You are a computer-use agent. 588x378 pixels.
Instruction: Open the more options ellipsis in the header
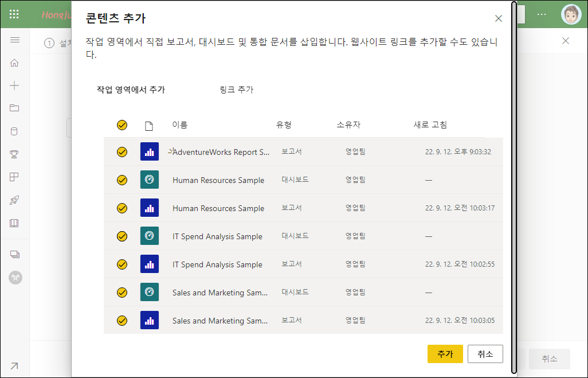542,14
